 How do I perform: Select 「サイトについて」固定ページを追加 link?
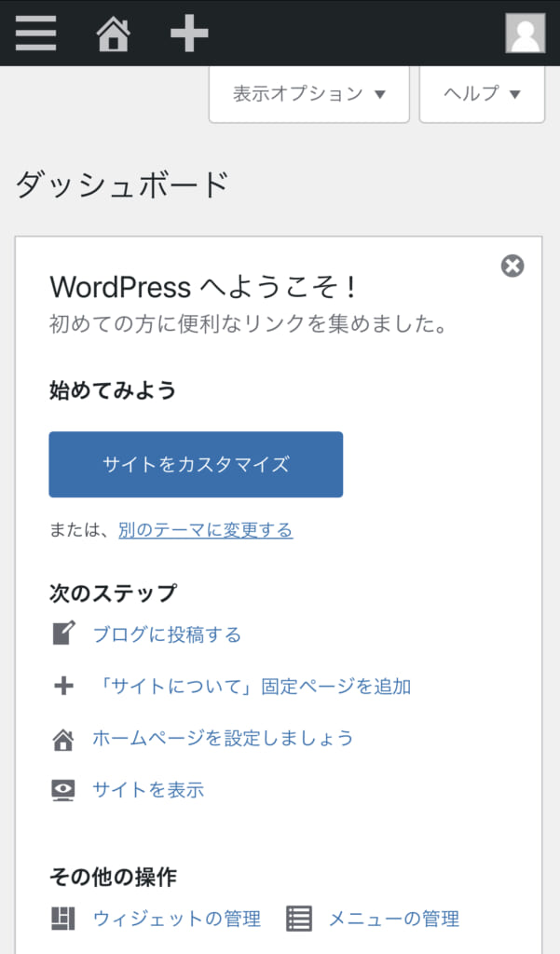coord(253,687)
